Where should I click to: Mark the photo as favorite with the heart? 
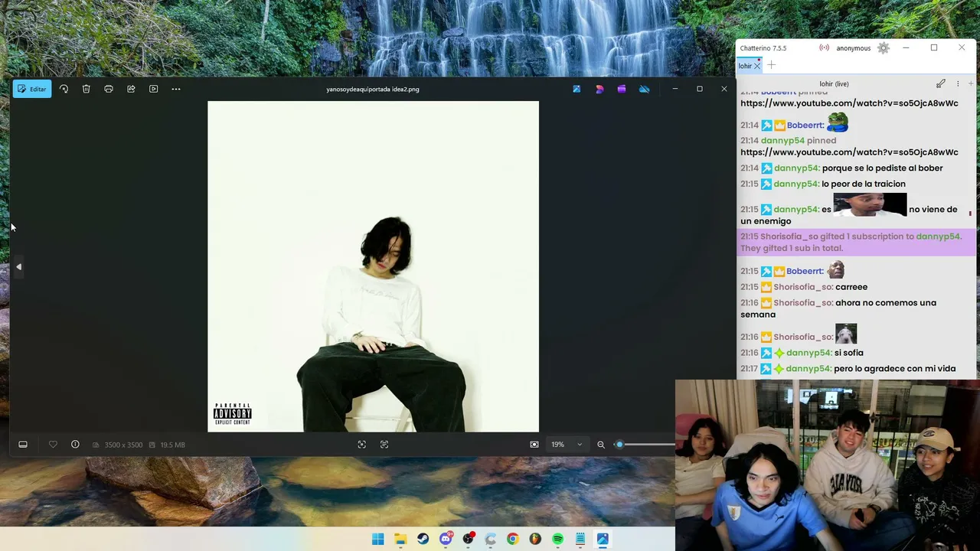tap(53, 445)
